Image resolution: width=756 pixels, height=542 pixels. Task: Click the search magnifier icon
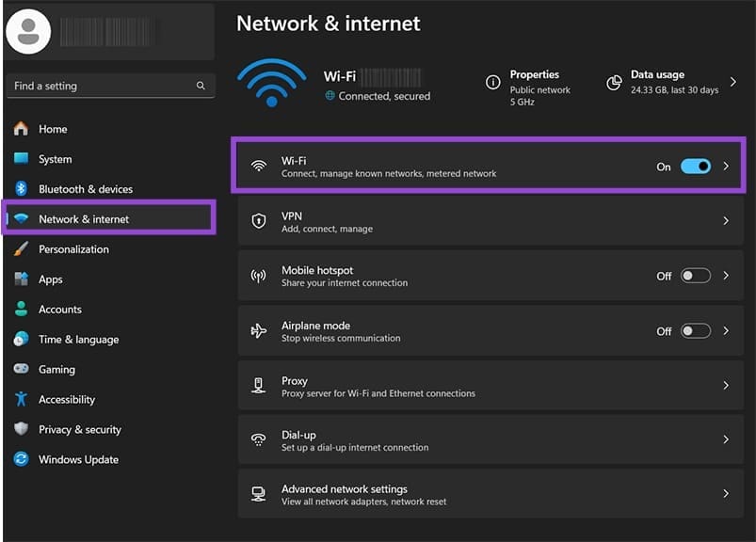tap(201, 86)
